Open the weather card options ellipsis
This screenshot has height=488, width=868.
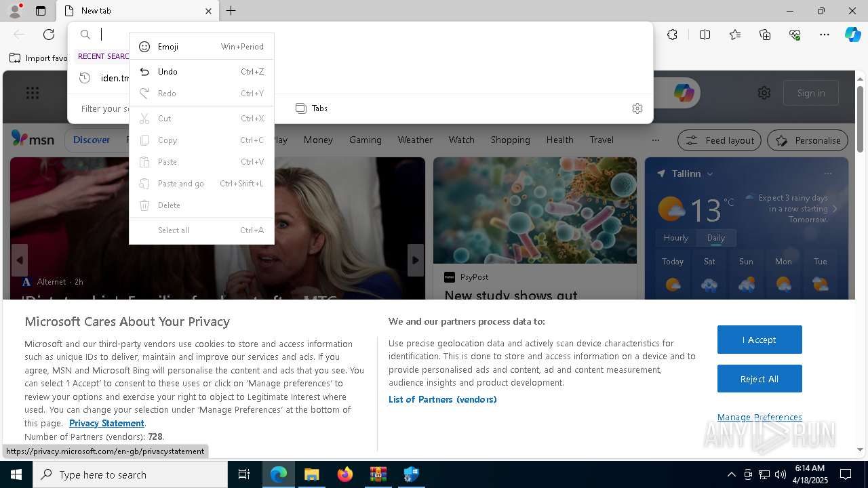pyautogui.click(x=827, y=174)
